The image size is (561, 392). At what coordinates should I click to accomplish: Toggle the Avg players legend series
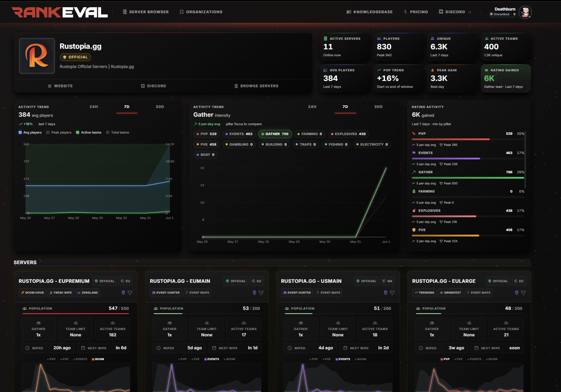(30, 132)
